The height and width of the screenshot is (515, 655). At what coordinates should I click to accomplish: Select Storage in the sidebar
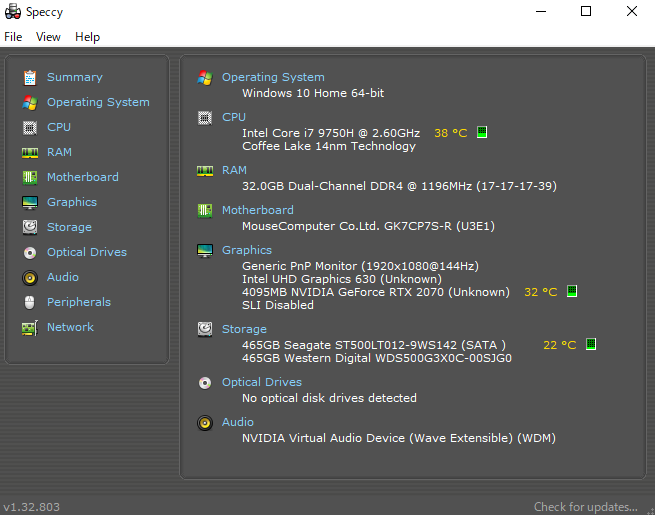coord(69,227)
